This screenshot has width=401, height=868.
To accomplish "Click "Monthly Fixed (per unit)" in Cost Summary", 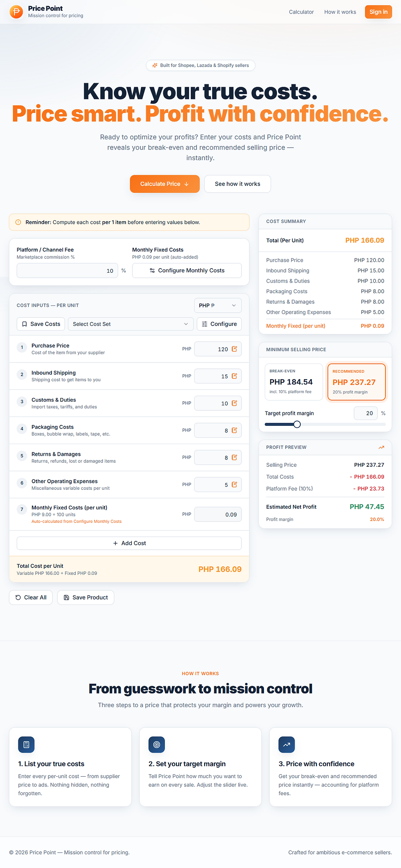I will pos(295,326).
